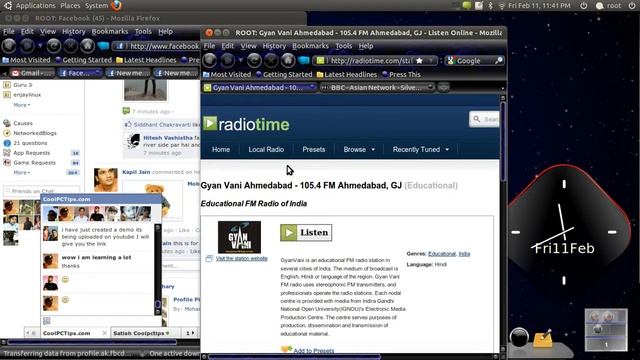
Task: Reload page in Facebook Firefox window
Action: click(53, 46)
